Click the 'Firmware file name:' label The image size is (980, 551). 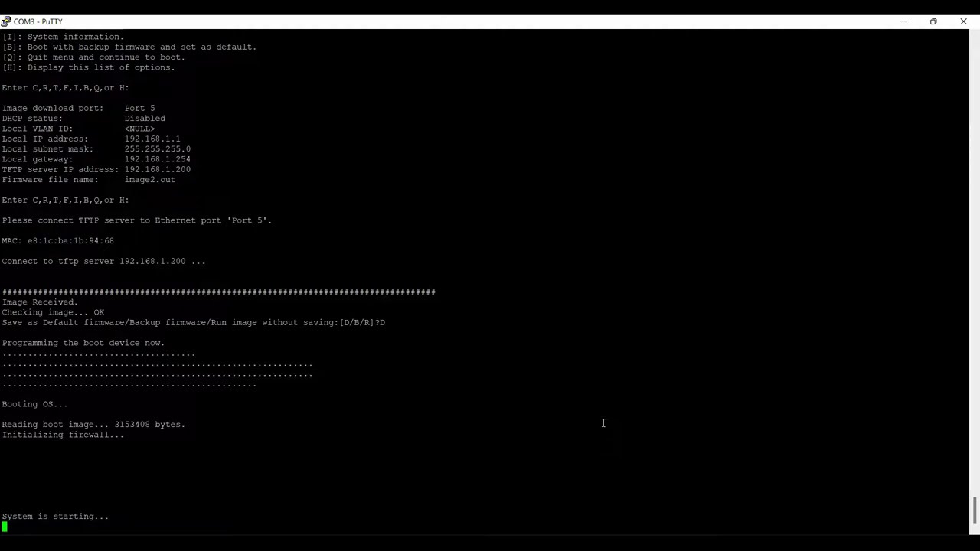tap(50, 180)
